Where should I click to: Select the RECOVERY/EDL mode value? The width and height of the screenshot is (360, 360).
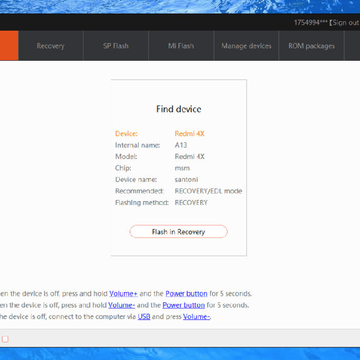pyautogui.click(x=208, y=191)
